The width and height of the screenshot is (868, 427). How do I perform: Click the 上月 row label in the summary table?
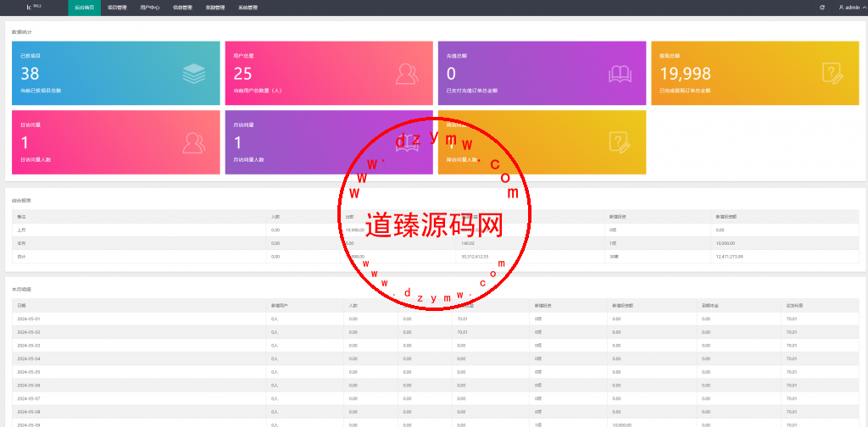(21, 230)
